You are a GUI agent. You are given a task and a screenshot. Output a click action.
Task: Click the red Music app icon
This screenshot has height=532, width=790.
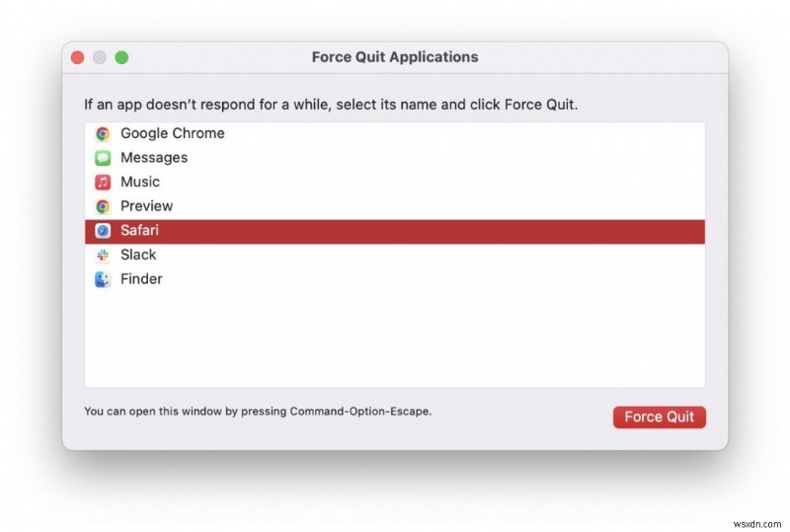click(103, 182)
